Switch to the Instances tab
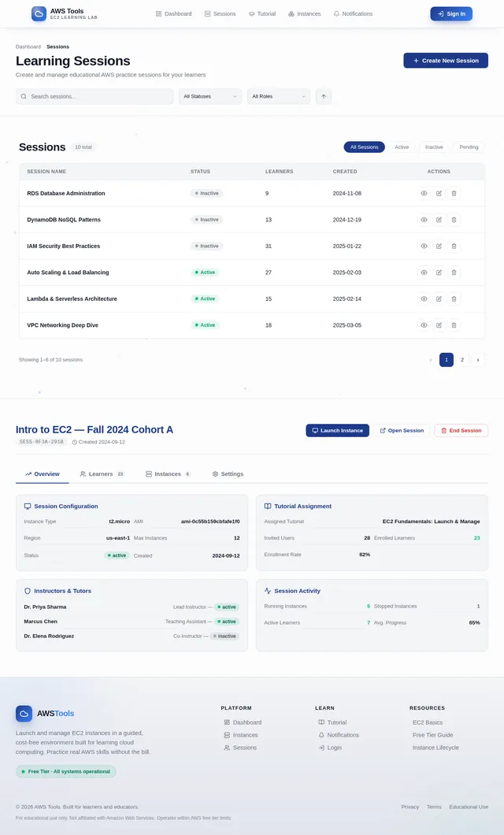The image size is (504, 835). tap(169, 474)
